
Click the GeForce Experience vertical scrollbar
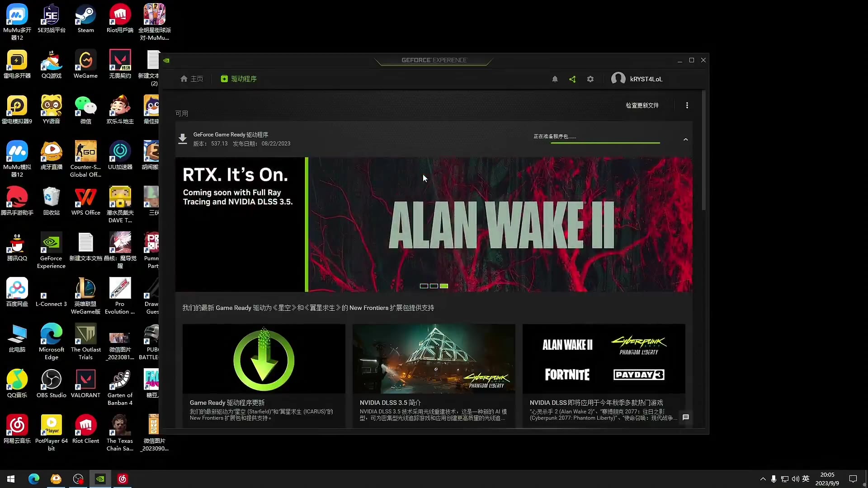coord(703,150)
